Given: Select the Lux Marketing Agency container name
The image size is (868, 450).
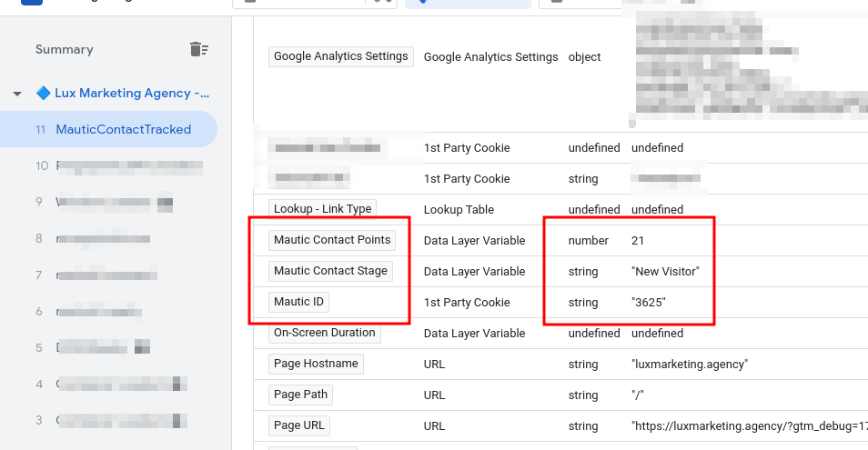Looking at the screenshot, I should [132, 93].
